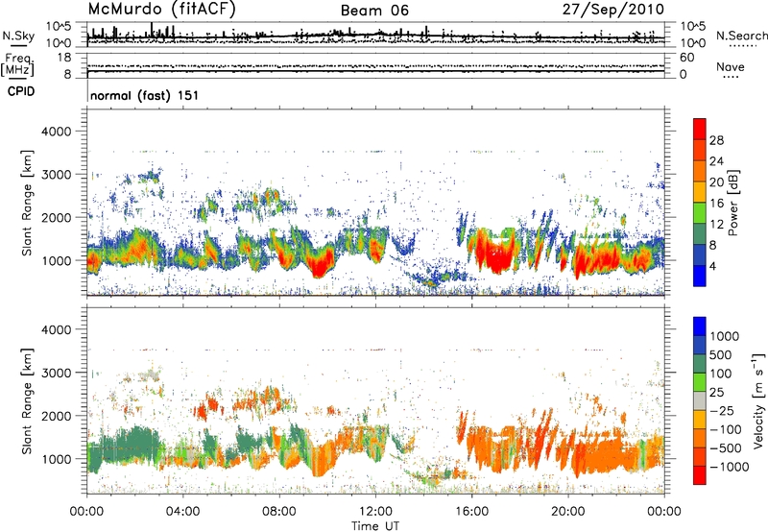Screen dimensions: 768x532
Task: Click the '1000' Velocity colorbar tick
Action: [725, 336]
